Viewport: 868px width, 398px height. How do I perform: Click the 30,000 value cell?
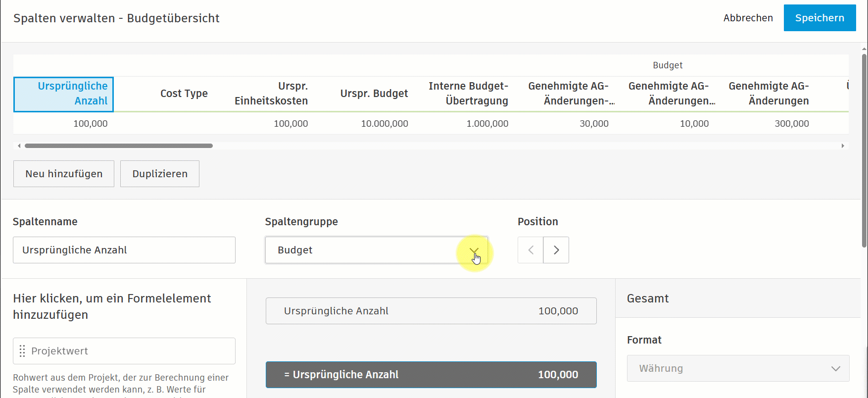click(x=594, y=124)
